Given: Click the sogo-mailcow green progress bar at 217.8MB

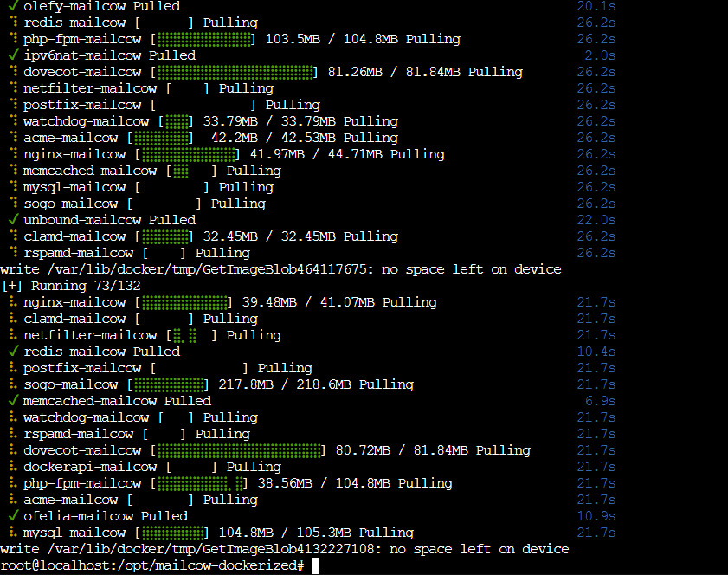Looking at the screenshot, I should coord(169,385).
